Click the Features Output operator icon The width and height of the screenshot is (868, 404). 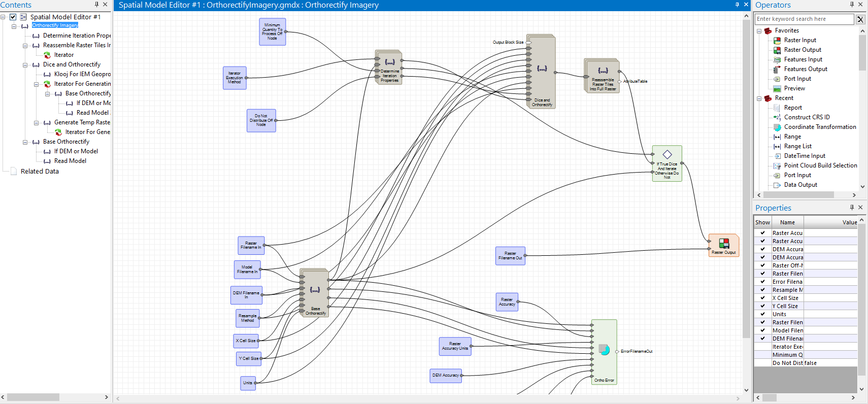[x=777, y=69]
